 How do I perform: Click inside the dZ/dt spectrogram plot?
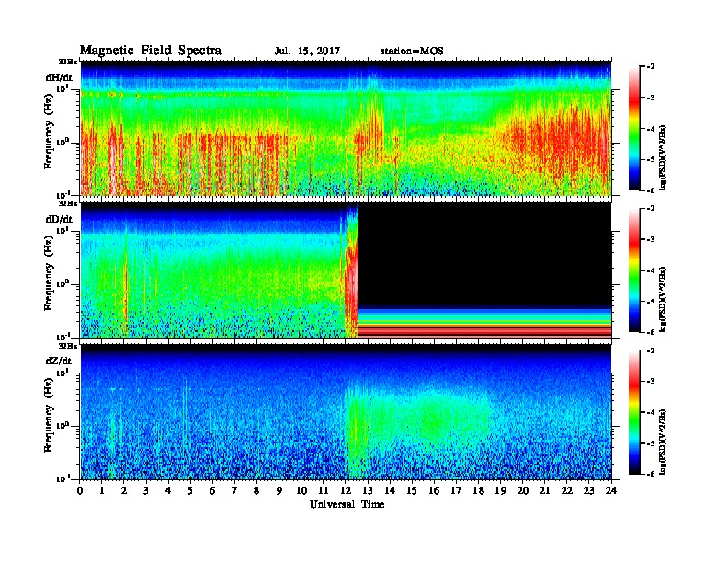coord(346,412)
